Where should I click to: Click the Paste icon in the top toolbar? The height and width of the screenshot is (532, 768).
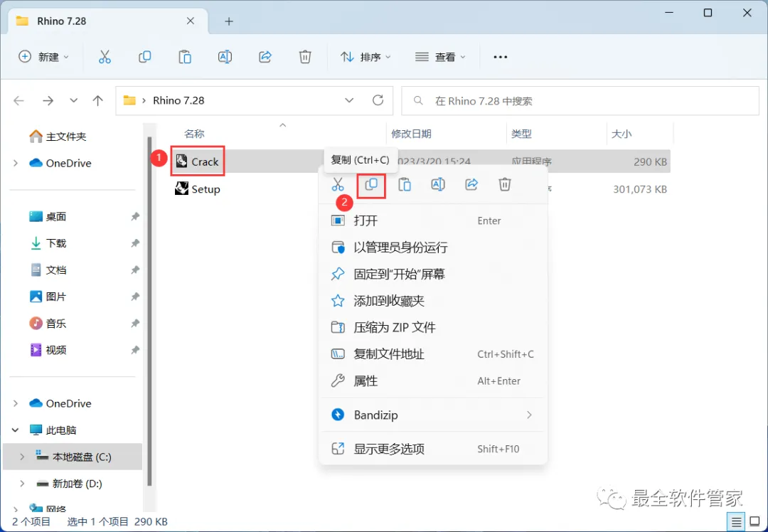coord(185,57)
